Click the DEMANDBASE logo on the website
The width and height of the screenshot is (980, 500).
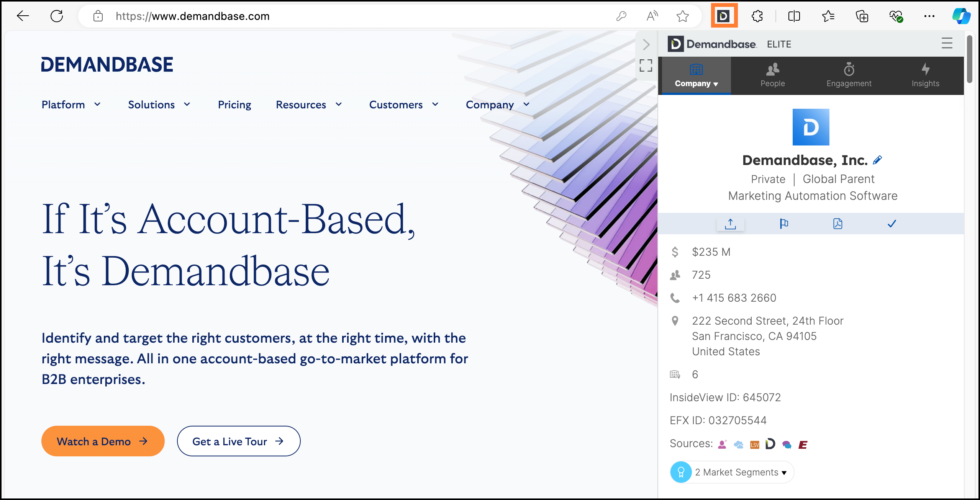[x=107, y=64]
